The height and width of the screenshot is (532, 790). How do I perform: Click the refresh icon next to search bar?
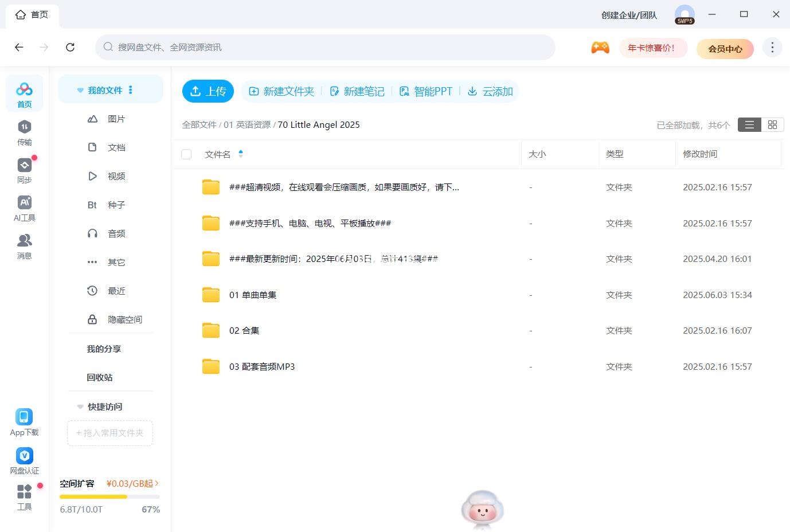(x=70, y=48)
